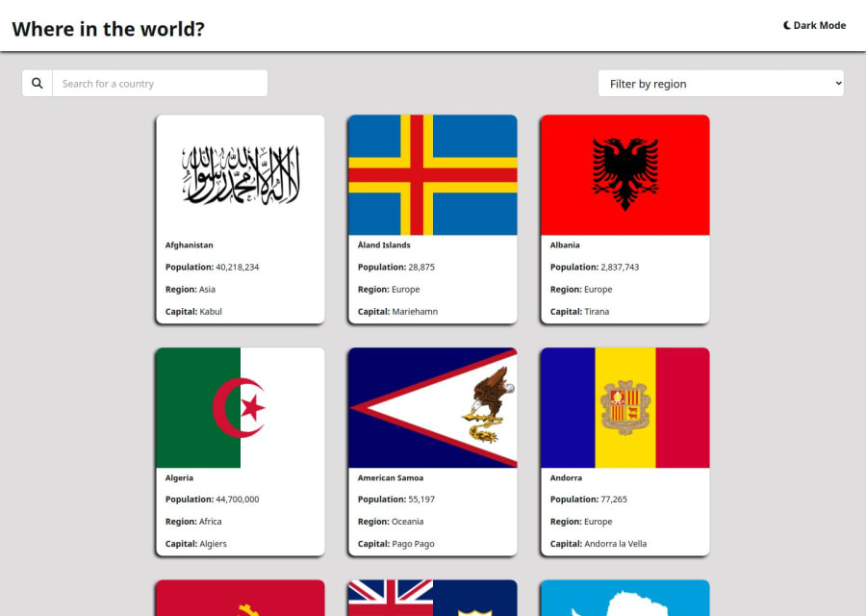Viewport: 866px width, 616px height.
Task: Click the population value 44,700,000
Action: (238, 500)
